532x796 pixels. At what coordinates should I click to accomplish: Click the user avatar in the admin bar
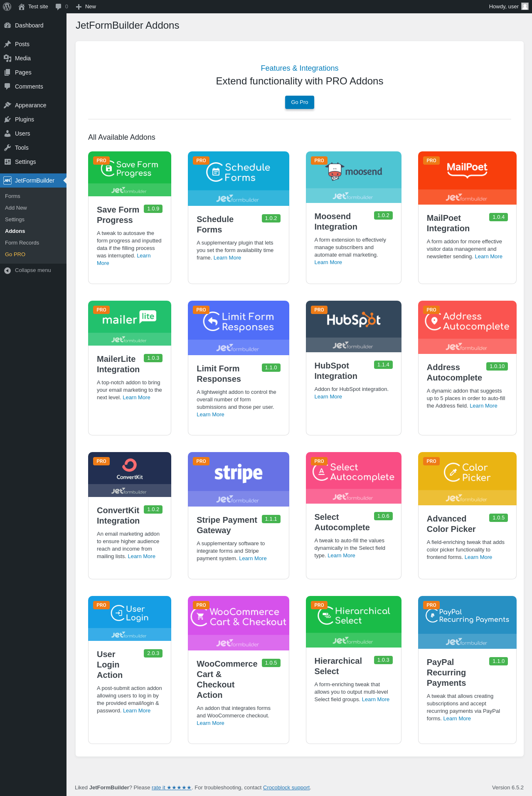[525, 7]
